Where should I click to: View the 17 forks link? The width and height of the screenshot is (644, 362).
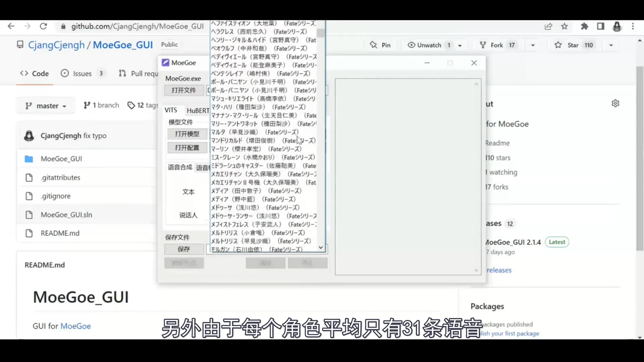click(497, 187)
